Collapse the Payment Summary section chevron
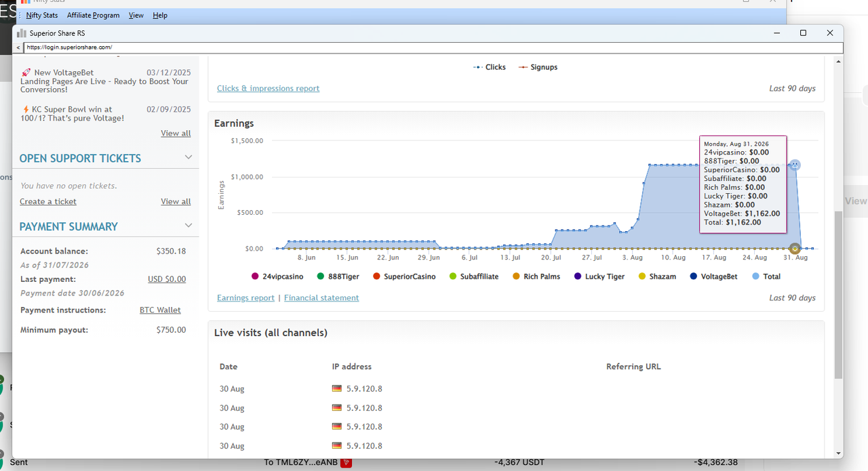Image resolution: width=868 pixels, height=471 pixels. 189,226
